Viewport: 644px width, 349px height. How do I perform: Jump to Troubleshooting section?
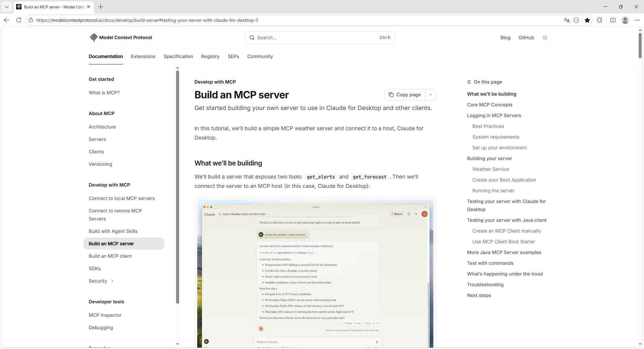pyautogui.click(x=485, y=285)
